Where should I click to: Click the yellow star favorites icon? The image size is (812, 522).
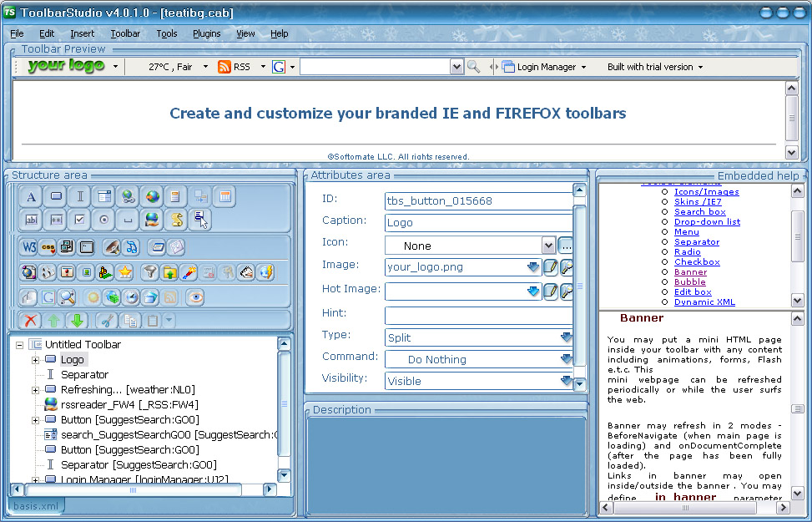(x=125, y=272)
